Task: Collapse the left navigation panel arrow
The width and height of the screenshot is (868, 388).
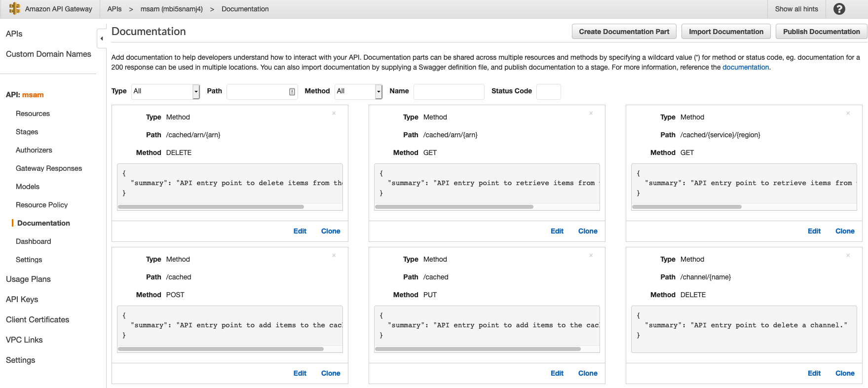Action: click(x=102, y=38)
